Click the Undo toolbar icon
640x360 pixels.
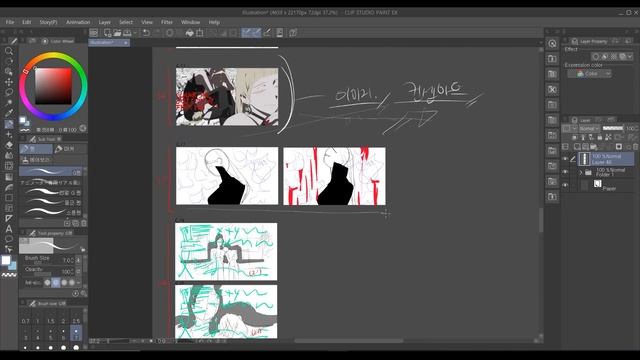pos(146,33)
